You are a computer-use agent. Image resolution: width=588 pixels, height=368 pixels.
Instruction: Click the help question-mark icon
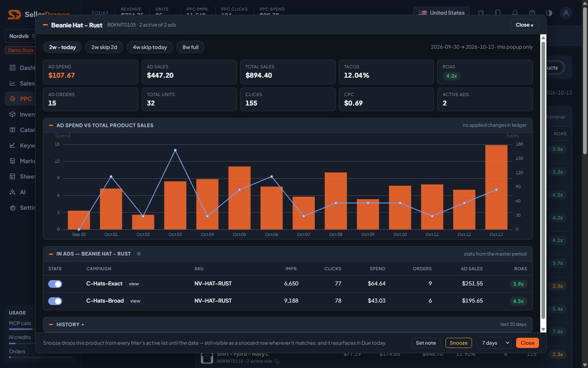tap(532, 13)
